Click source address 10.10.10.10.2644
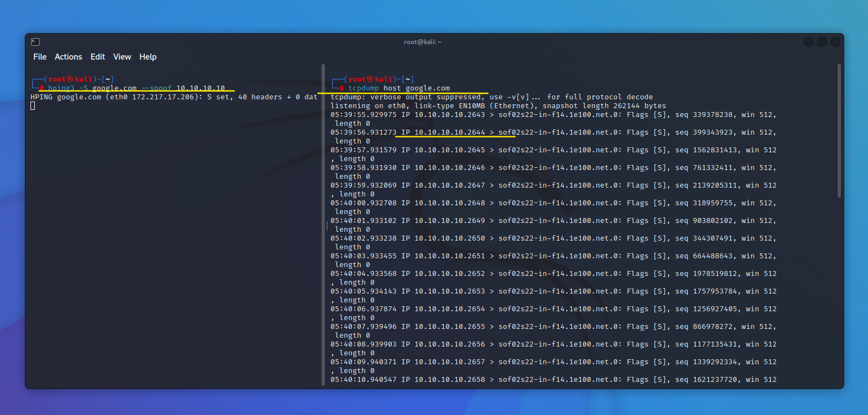Viewport: 868px width, 415px height. [450, 132]
